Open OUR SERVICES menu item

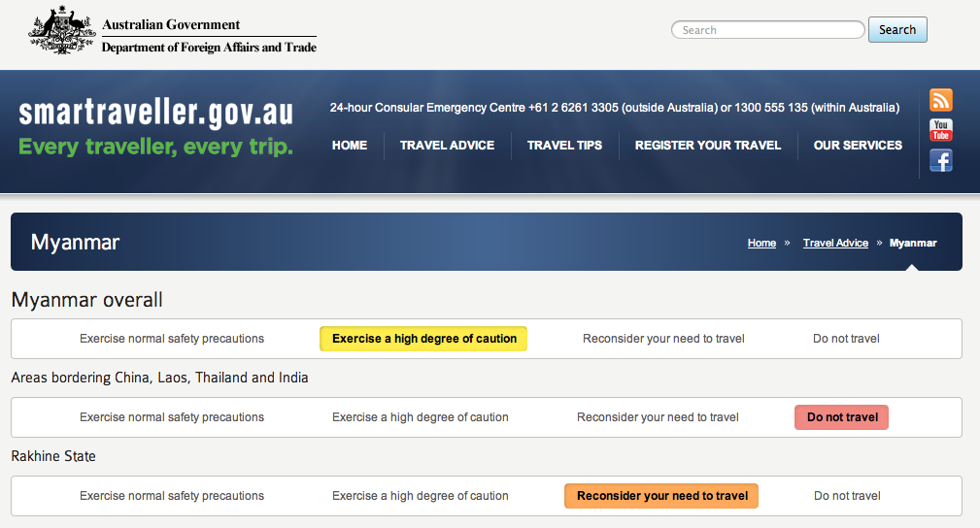tap(858, 146)
